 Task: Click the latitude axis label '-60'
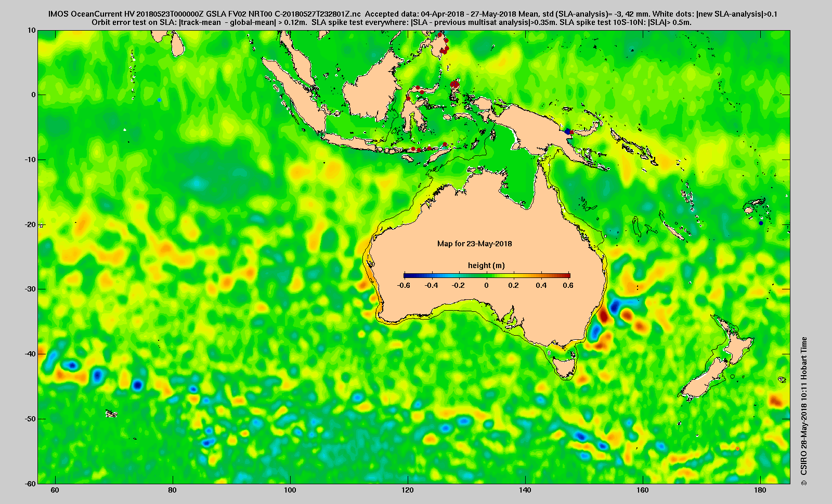pos(30,483)
